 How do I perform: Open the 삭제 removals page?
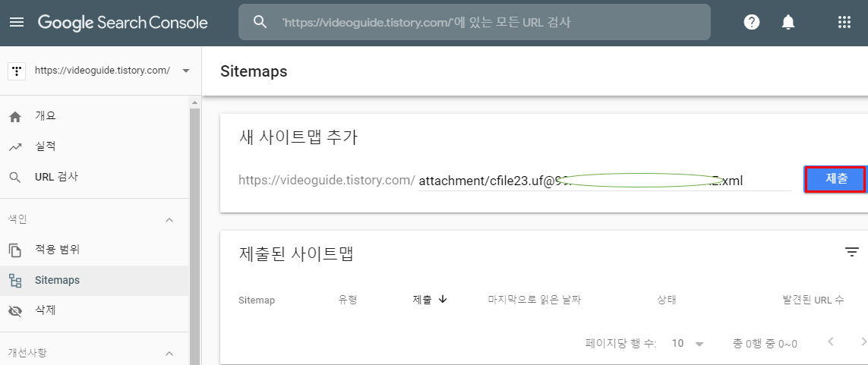[46, 310]
